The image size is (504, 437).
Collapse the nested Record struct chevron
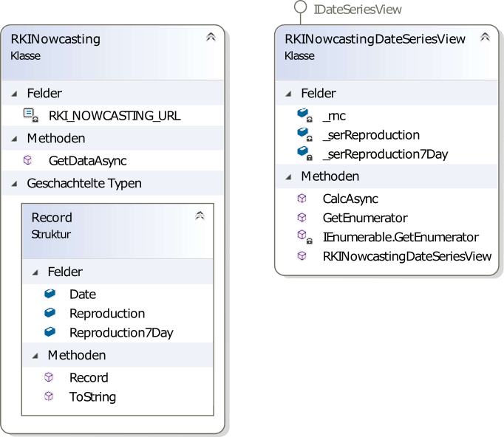coord(200,216)
